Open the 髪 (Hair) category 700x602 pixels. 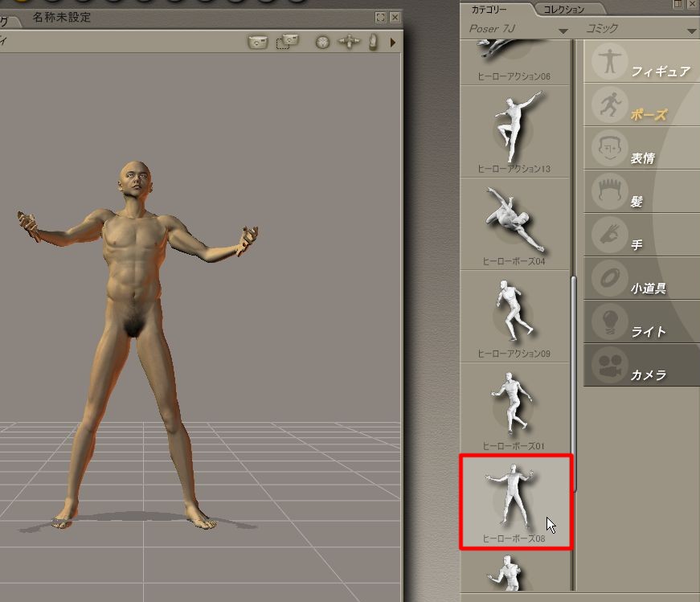click(x=641, y=192)
